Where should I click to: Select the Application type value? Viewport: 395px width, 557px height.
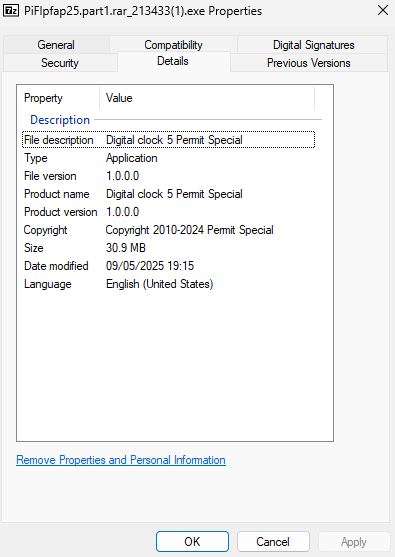point(131,158)
